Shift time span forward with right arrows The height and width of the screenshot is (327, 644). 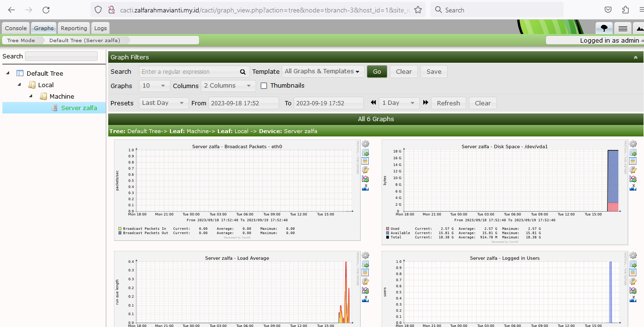pos(425,103)
